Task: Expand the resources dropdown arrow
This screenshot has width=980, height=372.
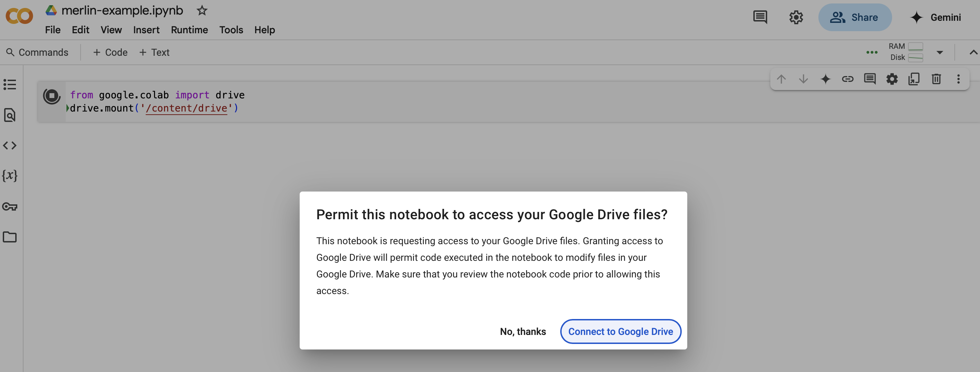Action: pyautogui.click(x=940, y=52)
